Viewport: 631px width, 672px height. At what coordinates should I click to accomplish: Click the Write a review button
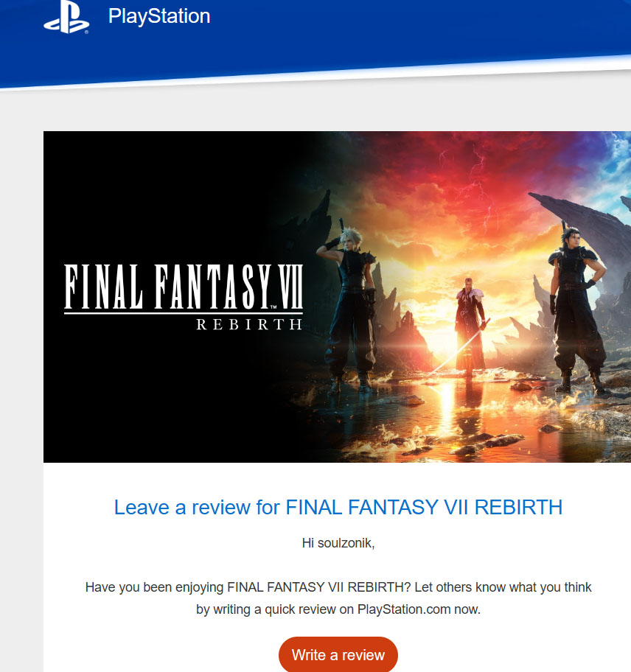coord(338,654)
